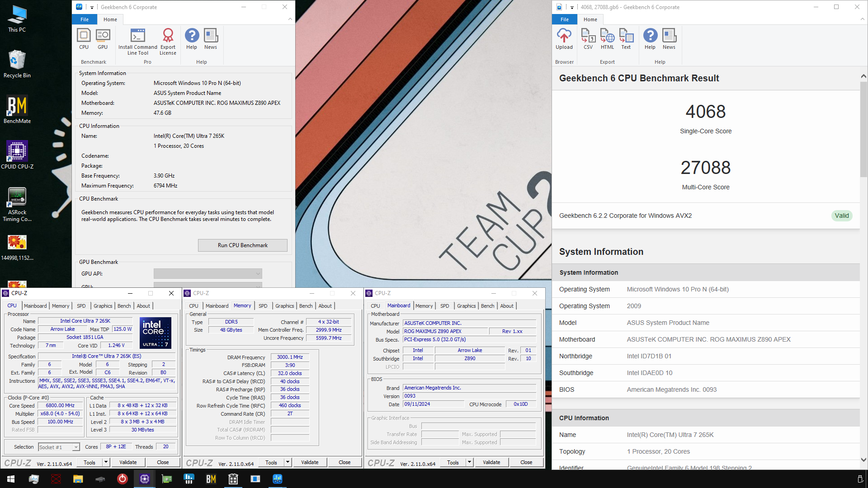Select the Home tab in result window
Screen dimensions: 868x488
[x=590, y=19]
